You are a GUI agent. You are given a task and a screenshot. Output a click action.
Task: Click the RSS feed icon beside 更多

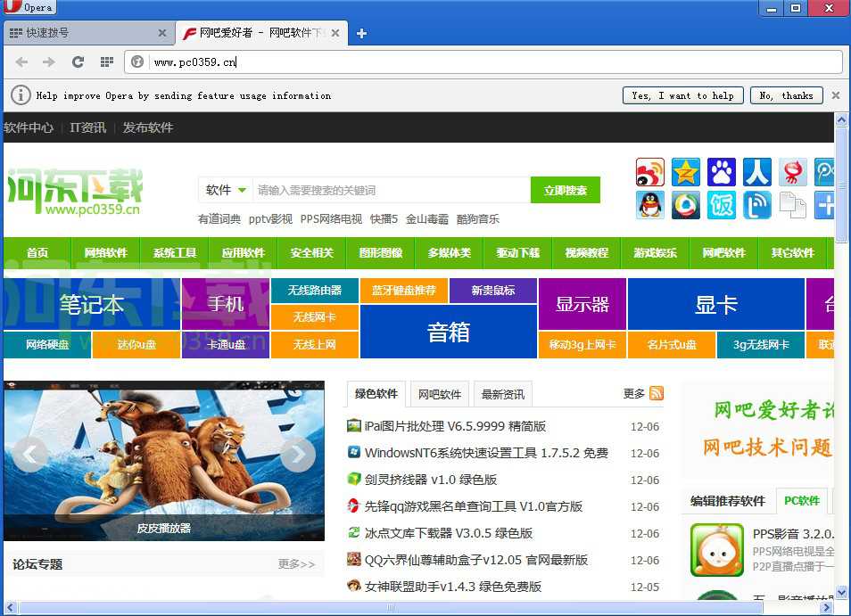pyautogui.click(x=657, y=393)
